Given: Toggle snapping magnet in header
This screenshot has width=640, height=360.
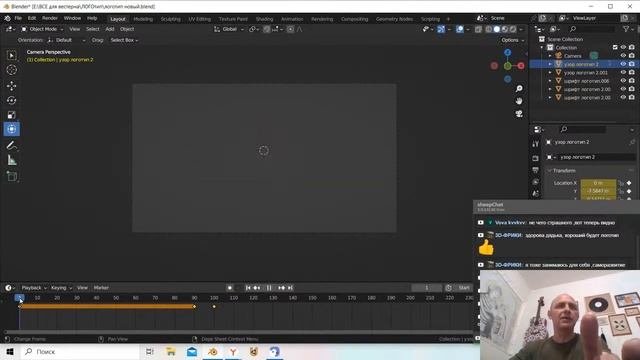Looking at the screenshot, I should coord(267,29).
